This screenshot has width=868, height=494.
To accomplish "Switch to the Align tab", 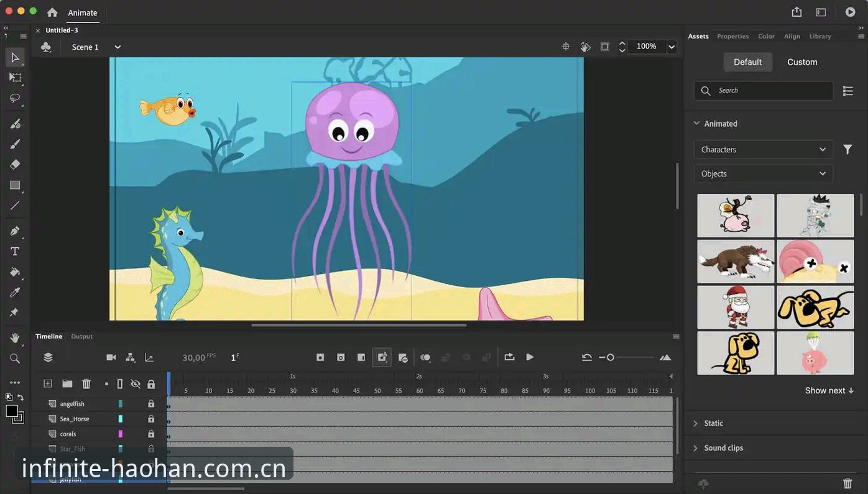I will coord(792,36).
